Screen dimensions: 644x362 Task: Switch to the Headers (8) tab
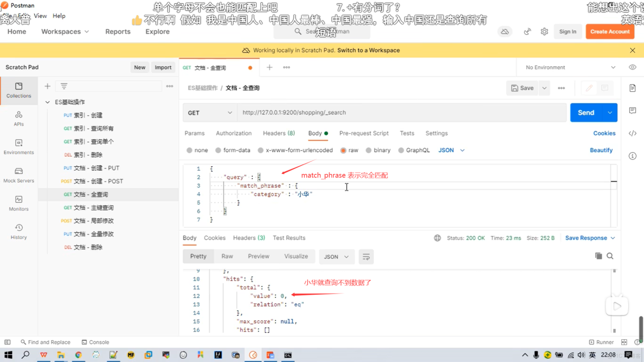coord(278,133)
